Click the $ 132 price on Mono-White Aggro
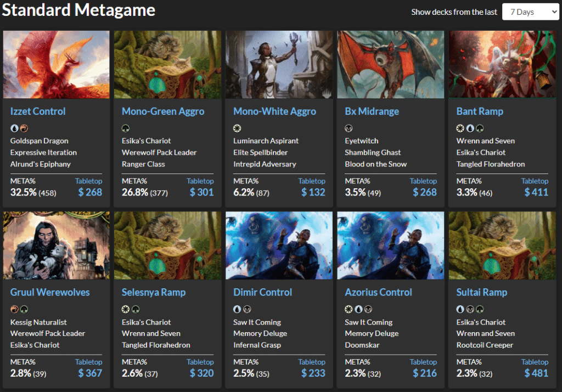Image resolution: width=562 pixels, height=392 pixels. tap(313, 192)
